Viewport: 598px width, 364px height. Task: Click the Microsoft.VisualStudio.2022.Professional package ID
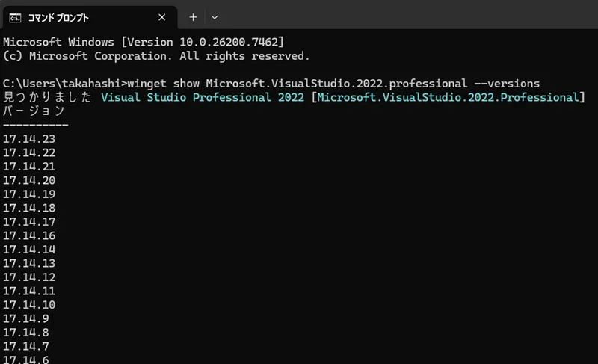[x=448, y=97]
